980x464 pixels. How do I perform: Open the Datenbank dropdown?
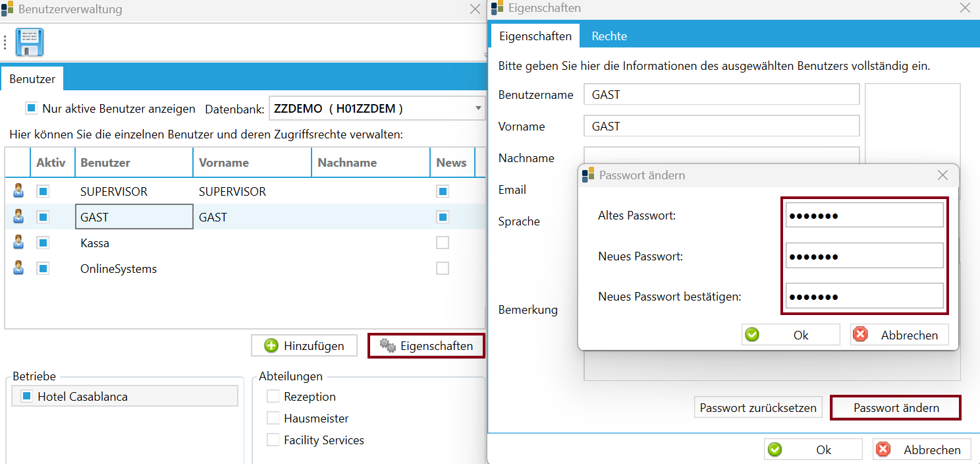[478, 109]
